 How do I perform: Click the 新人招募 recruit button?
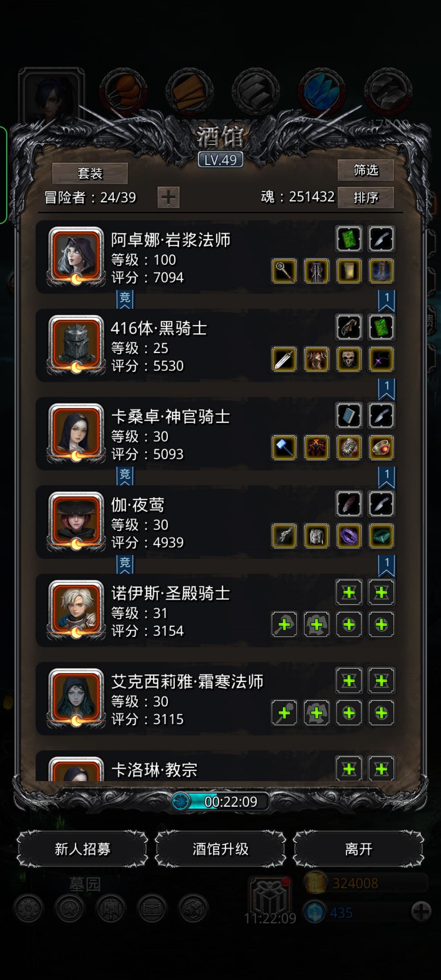pyautogui.click(x=82, y=849)
